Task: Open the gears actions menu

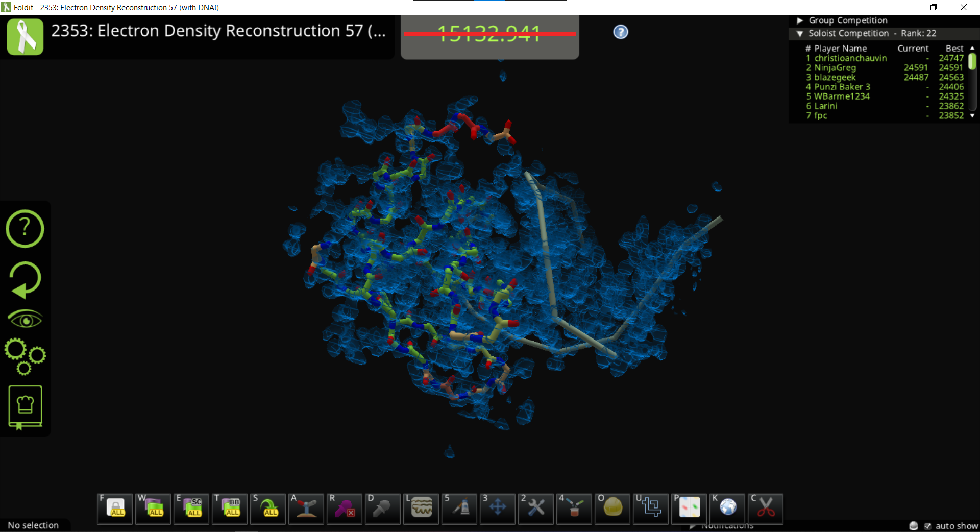Action: pyautogui.click(x=25, y=356)
